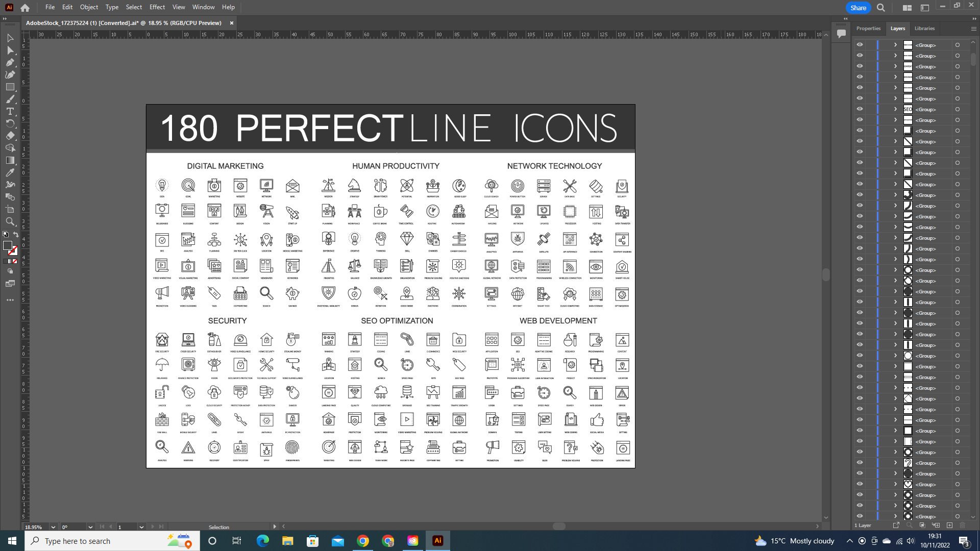Viewport: 980px width, 551px height.
Task: Select the Type tool
Action: click(x=10, y=112)
